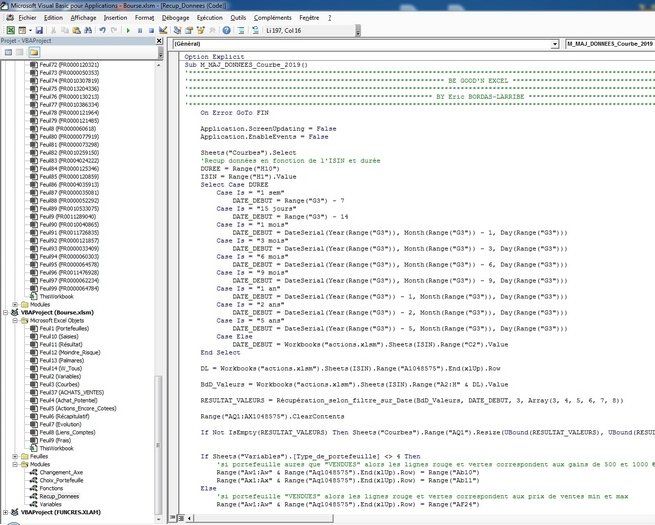Open the (Général) object dropdown
The height and width of the screenshot is (525, 655).
coord(556,44)
